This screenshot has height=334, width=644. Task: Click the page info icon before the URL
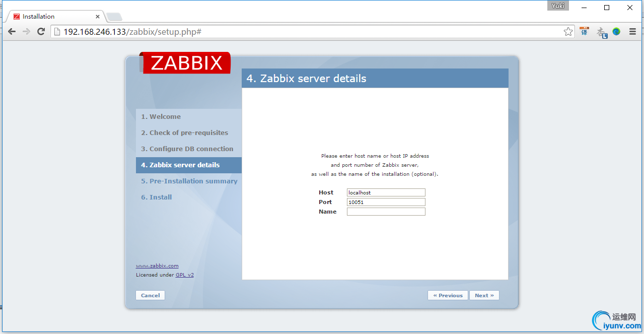coord(57,32)
